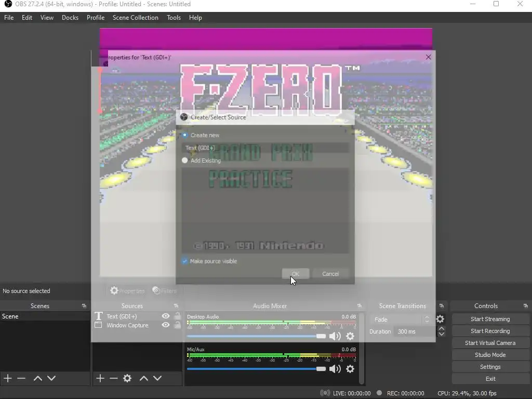Remove the selected scene with minus icon
Screen dimensions: 532x399
click(21, 378)
